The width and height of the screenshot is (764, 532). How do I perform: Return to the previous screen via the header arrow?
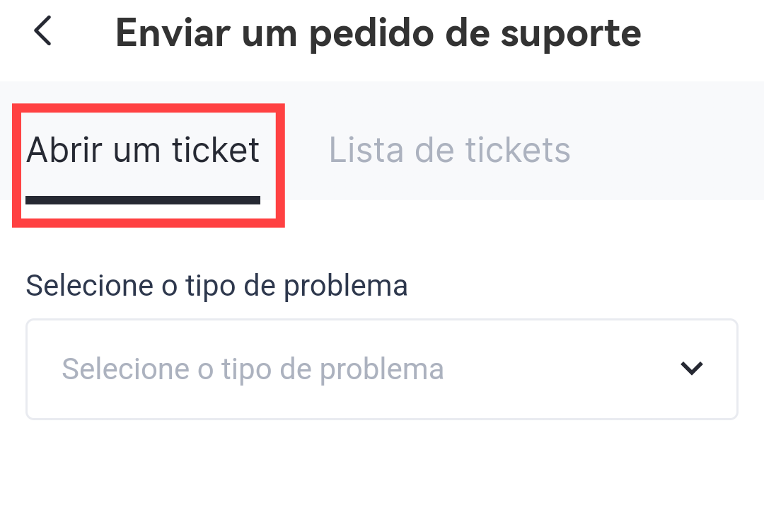coord(43,33)
